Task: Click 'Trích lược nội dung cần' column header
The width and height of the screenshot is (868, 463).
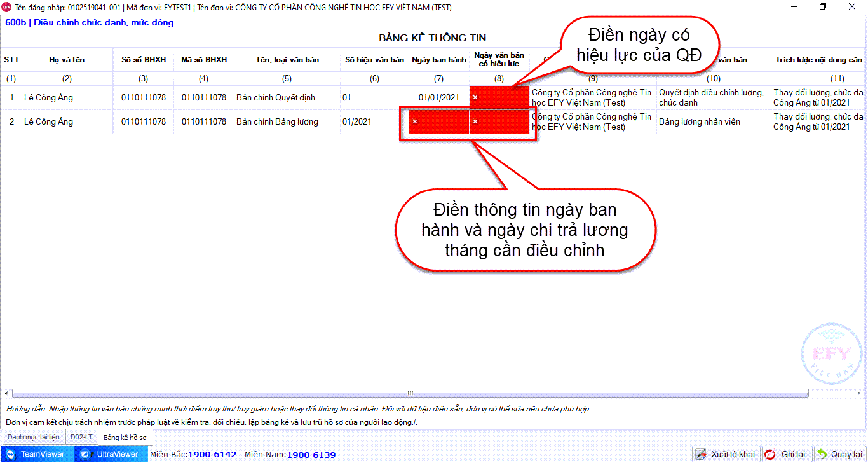Action: (819, 60)
